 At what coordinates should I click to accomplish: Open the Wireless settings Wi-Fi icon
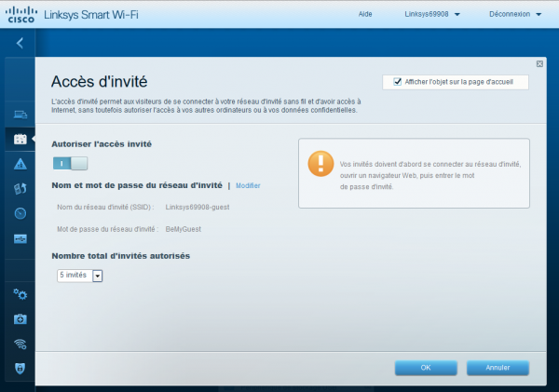click(20, 344)
